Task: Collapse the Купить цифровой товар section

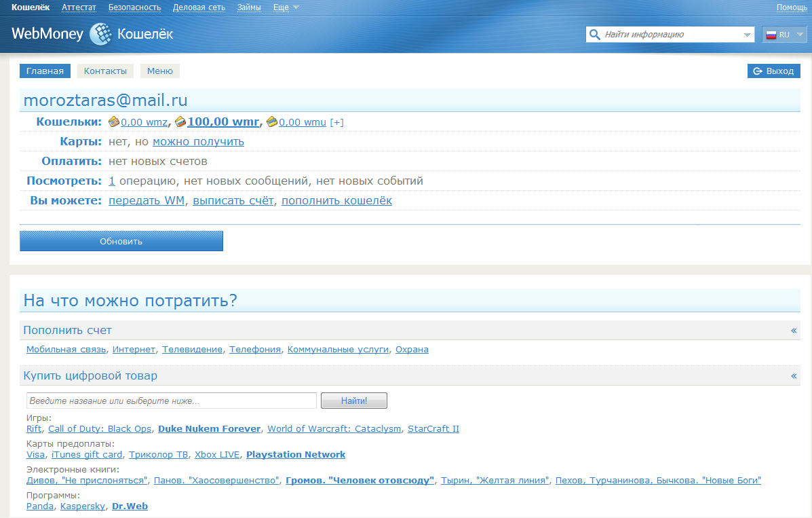Action: click(794, 376)
